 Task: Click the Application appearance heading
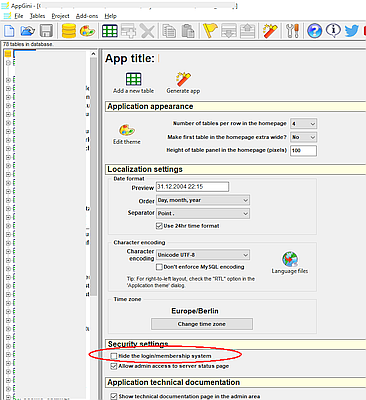coord(150,106)
